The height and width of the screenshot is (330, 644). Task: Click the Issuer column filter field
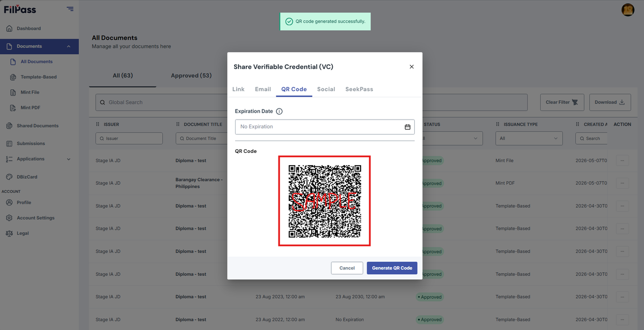[129, 138]
